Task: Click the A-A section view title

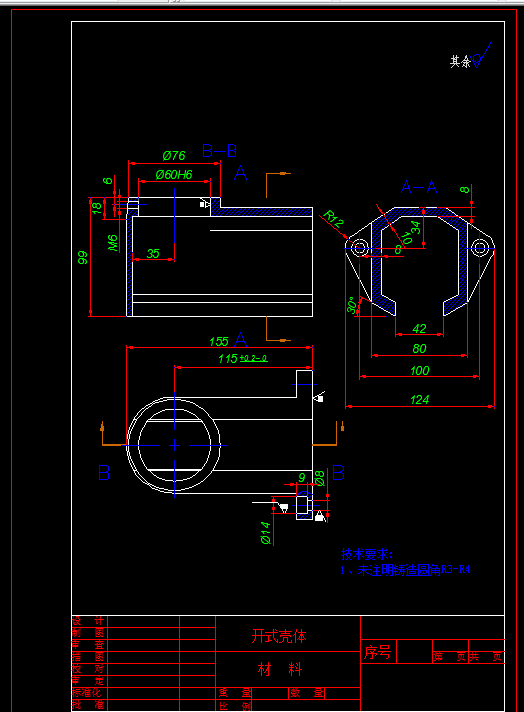Action: click(419, 187)
